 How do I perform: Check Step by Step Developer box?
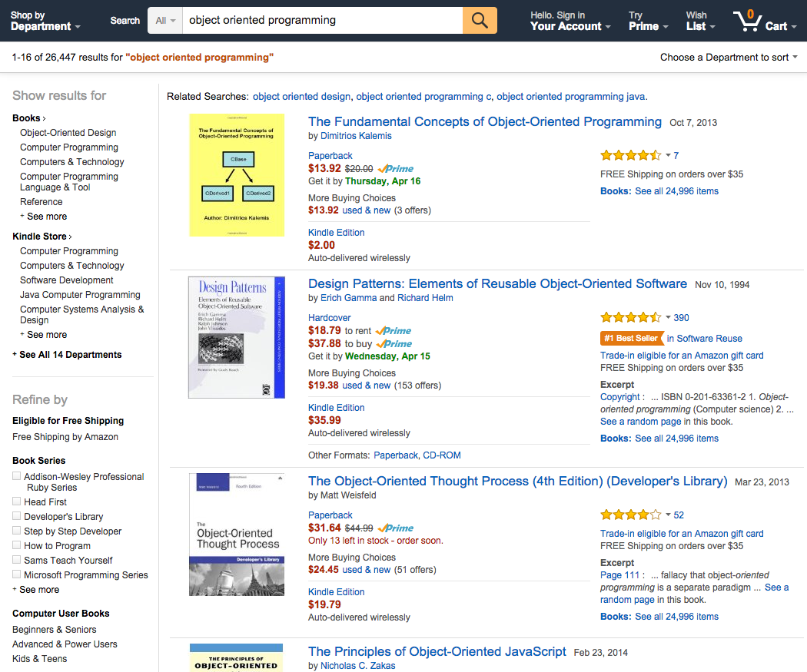pyautogui.click(x=16, y=531)
